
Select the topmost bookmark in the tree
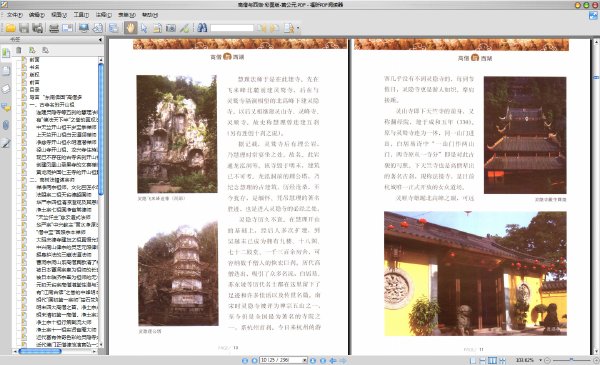[34, 60]
